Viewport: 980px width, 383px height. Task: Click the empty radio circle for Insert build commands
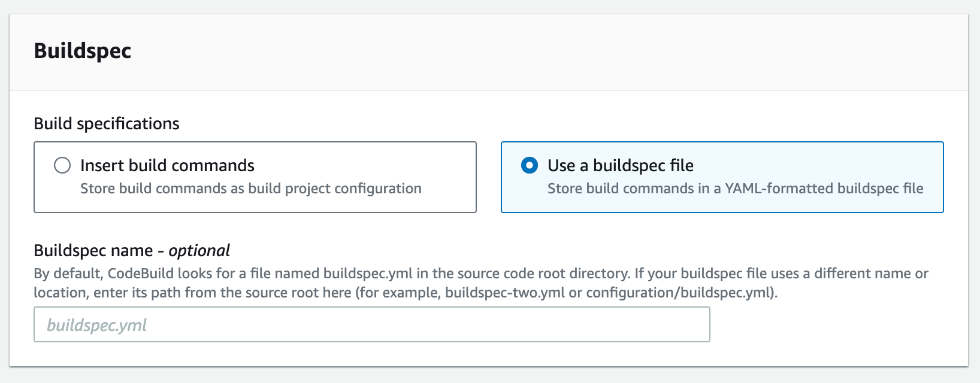point(62,166)
